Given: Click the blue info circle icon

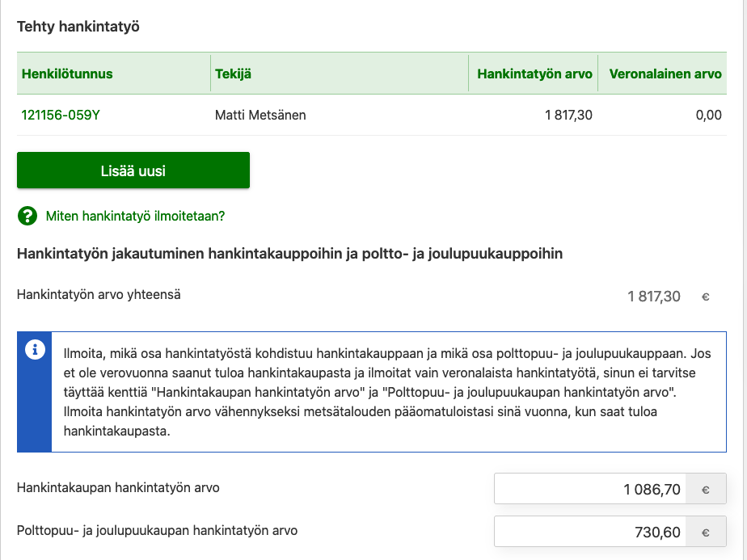Looking at the screenshot, I should pos(35,350).
